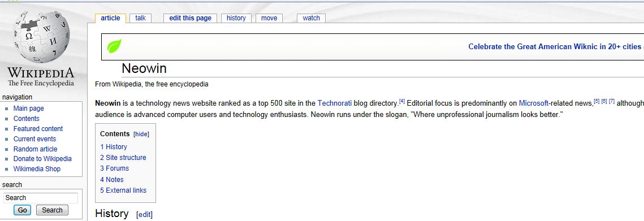Go to Main page in navigation

point(28,109)
